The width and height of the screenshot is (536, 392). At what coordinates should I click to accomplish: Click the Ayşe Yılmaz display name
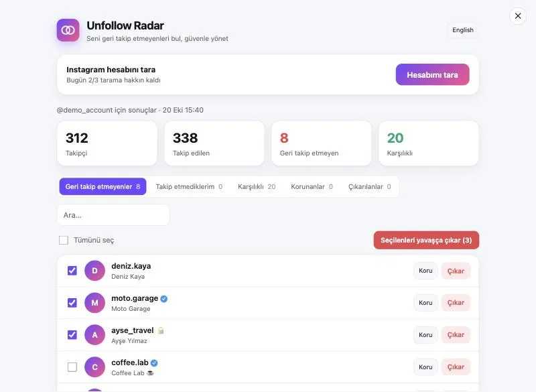click(129, 340)
